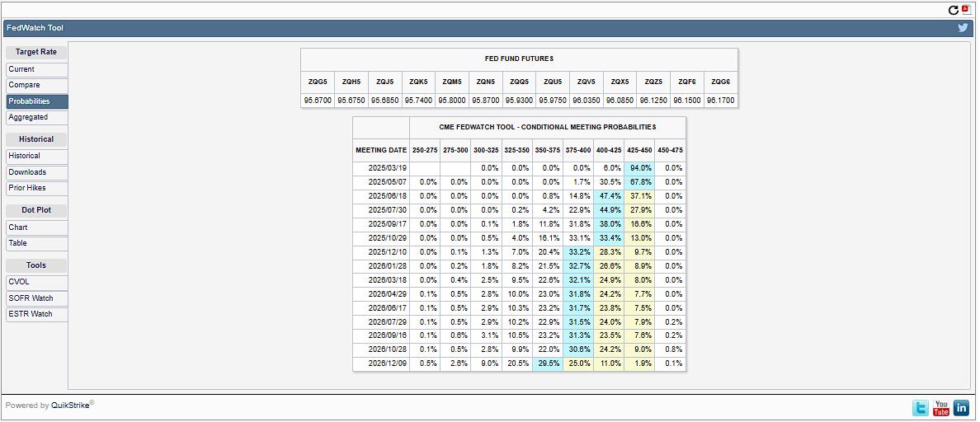Show the Dot Plot Table

[x=37, y=243]
